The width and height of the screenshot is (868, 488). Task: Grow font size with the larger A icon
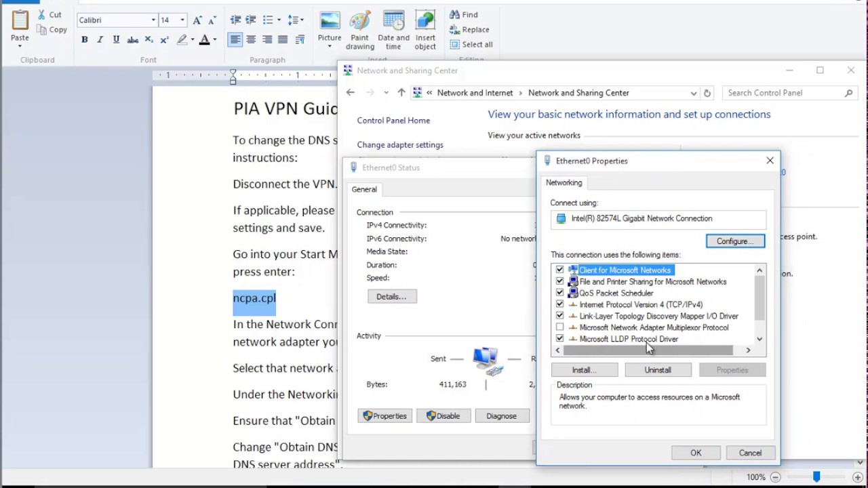point(197,20)
